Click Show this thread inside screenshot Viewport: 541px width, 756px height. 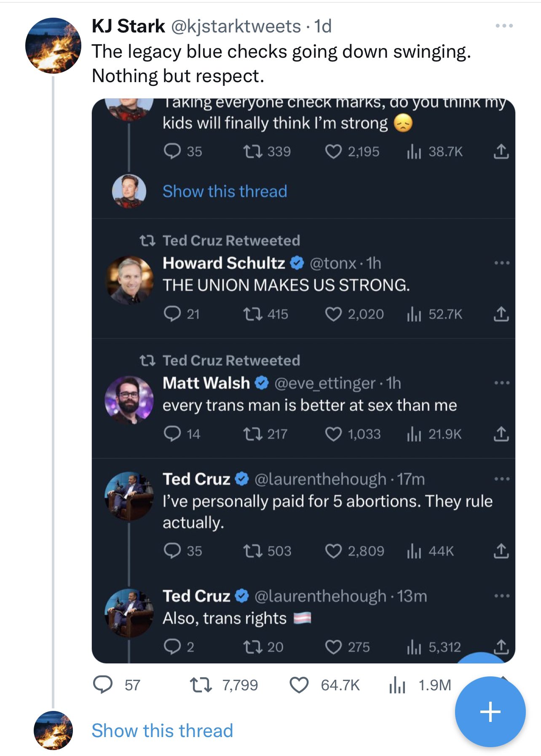pos(225,191)
